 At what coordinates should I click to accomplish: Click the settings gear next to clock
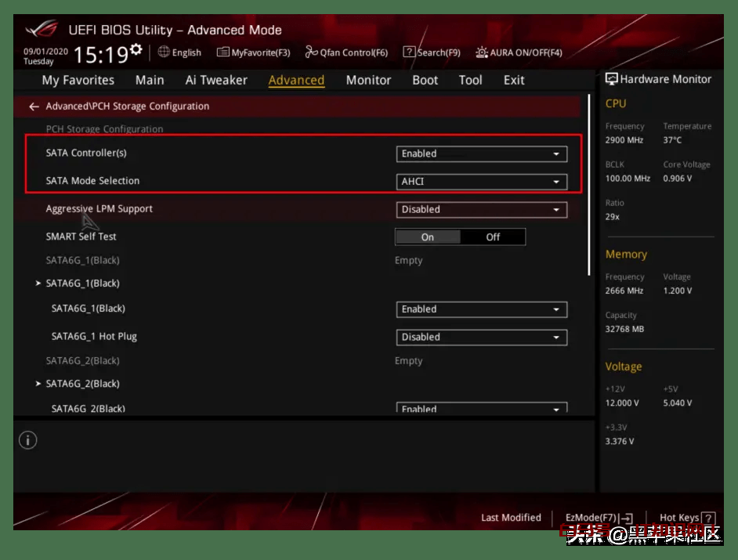tap(136, 50)
